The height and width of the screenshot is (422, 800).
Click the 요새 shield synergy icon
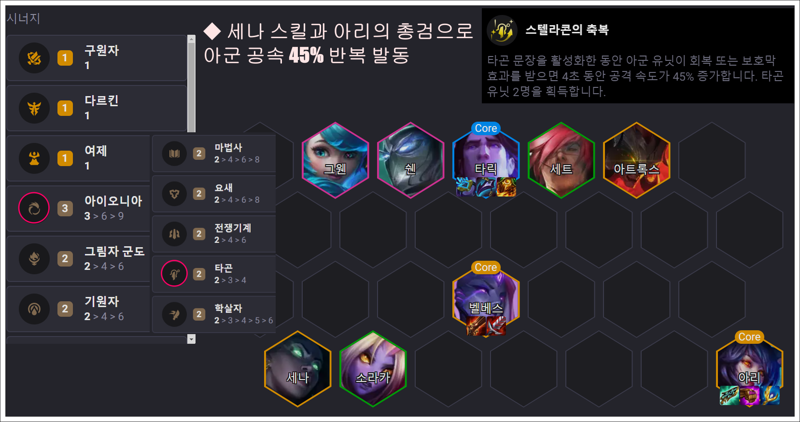pyautogui.click(x=174, y=193)
